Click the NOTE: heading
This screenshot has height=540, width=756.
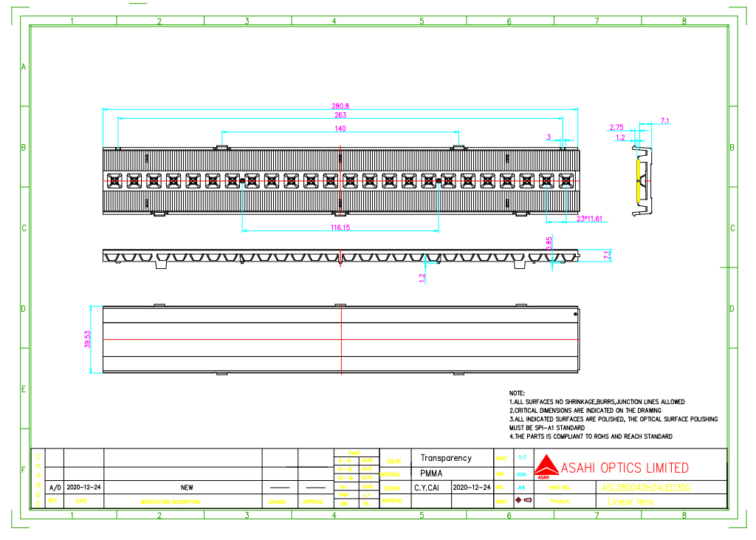[x=517, y=393]
